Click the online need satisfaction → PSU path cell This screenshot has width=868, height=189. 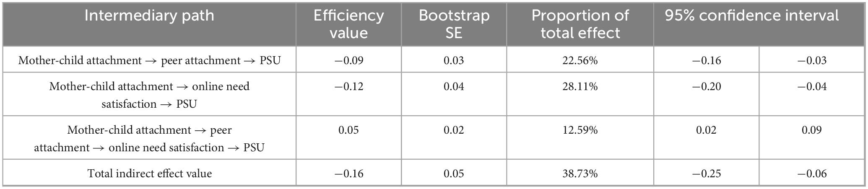(149, 95)
